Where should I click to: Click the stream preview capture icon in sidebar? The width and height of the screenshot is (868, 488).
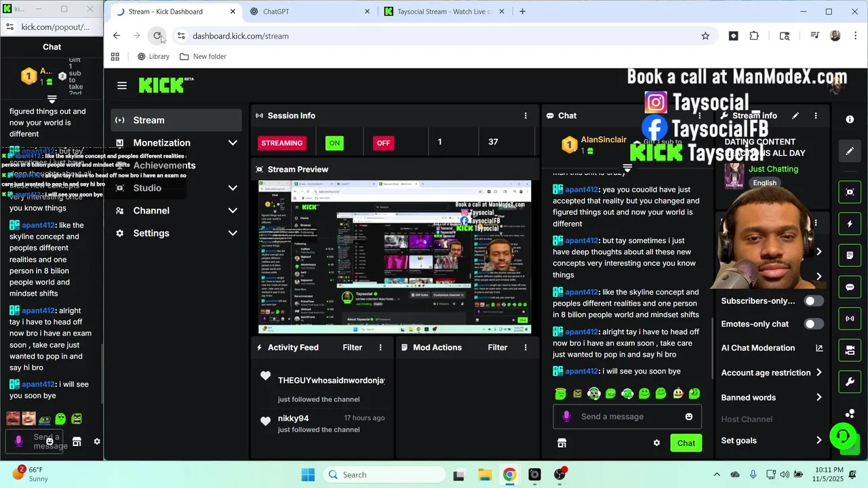click(850, 192)
